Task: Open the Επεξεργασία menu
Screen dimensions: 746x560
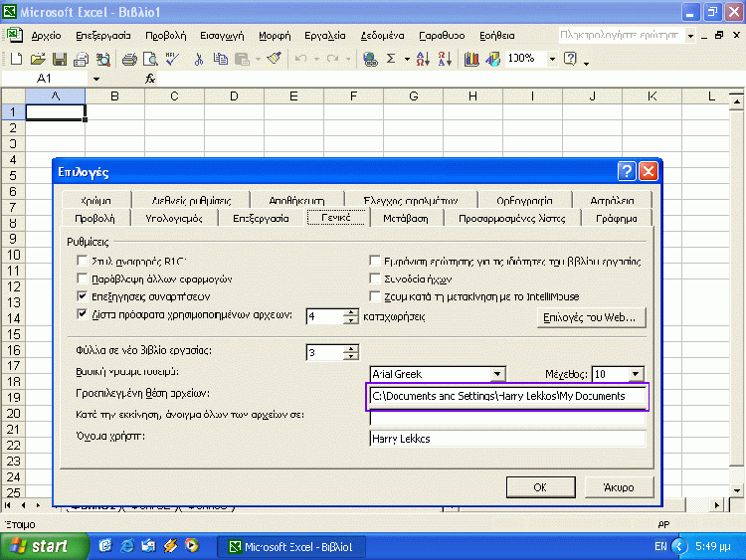Action: (x=102, y=36)
